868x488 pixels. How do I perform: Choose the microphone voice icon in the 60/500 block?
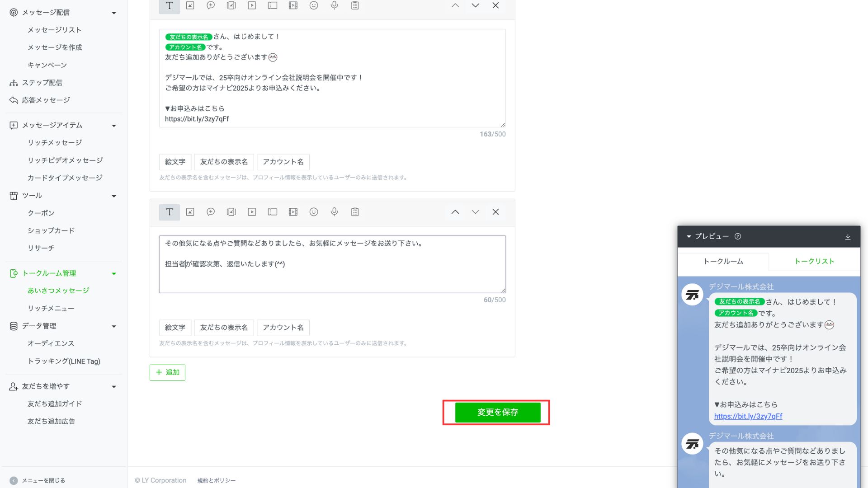tap(334, 212)
